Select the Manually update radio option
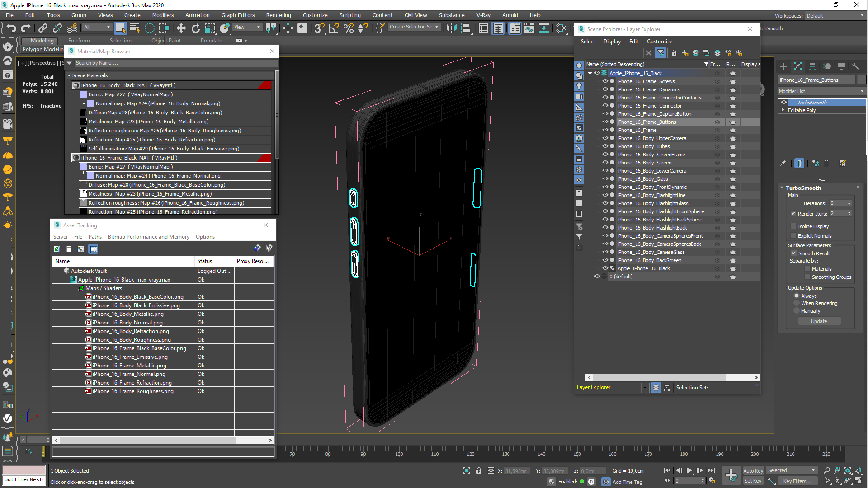 point(797,311)
